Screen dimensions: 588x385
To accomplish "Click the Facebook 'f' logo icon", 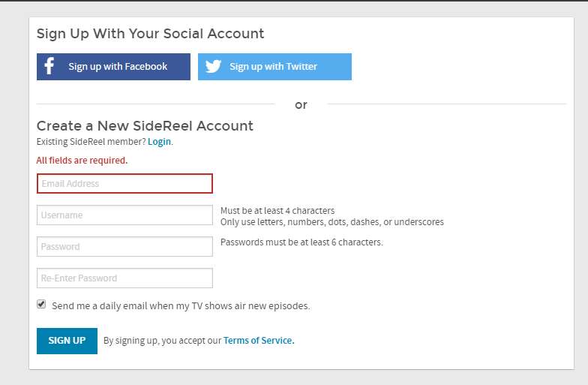I will [49, 66].
